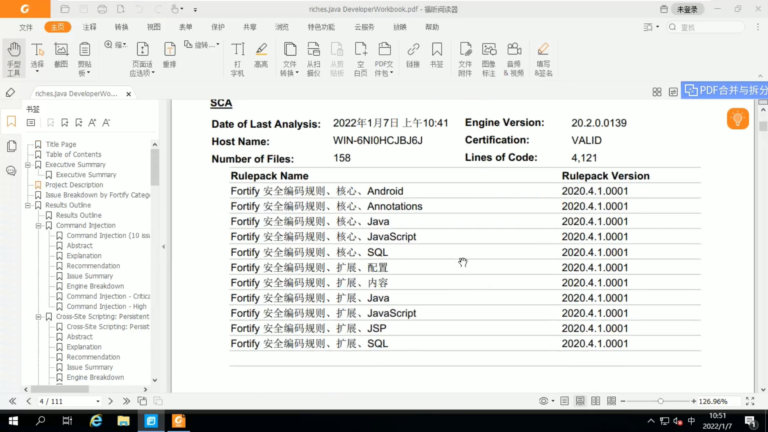Enable single page view mode

(x=564, y=401)
